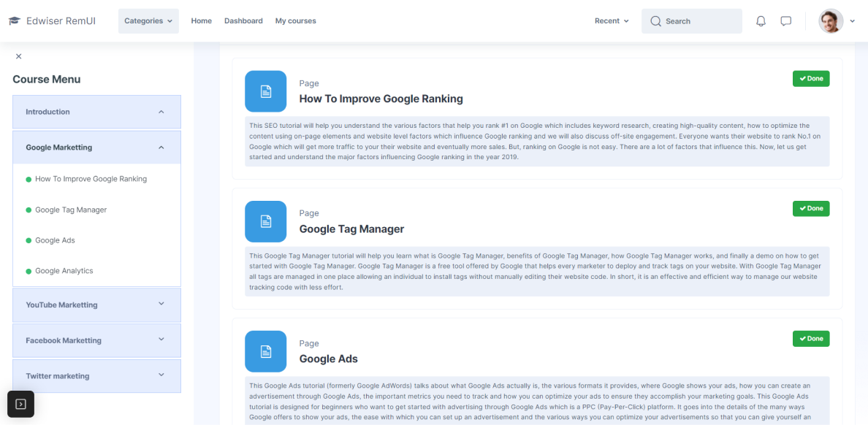Select Google Tag Manager in Course Menu

coord(71,210)
